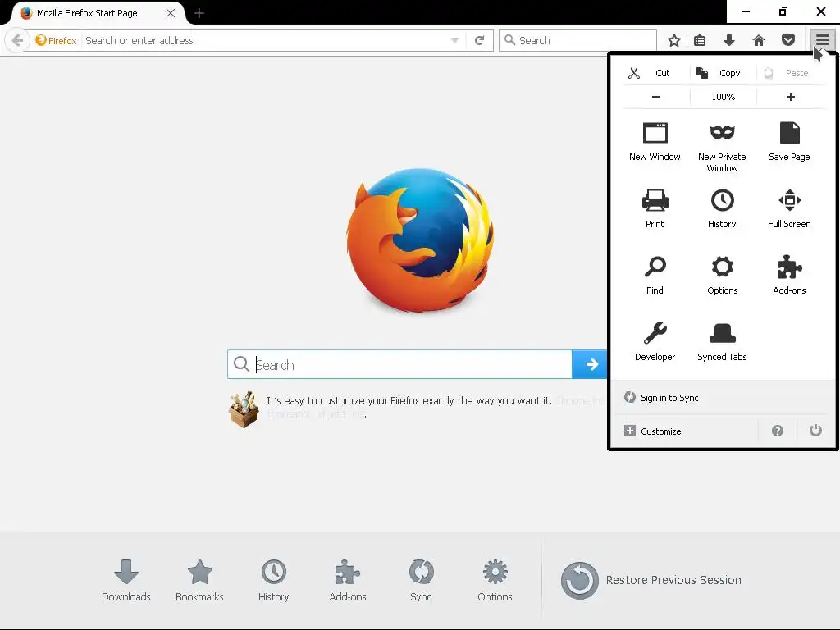Close the Firefox window
The image size is (840, 630).
pos(820,11)
